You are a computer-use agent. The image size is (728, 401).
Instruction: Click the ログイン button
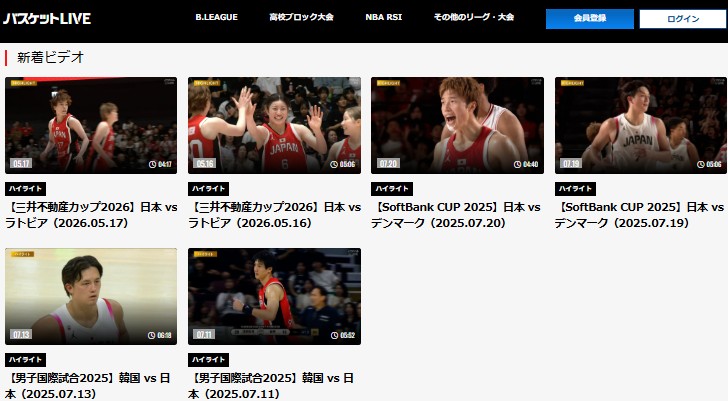[x=683, y=19]
